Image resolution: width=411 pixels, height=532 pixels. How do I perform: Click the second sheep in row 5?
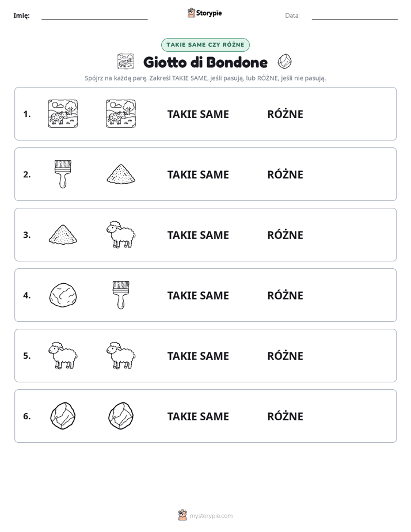[x=121, y=356]
